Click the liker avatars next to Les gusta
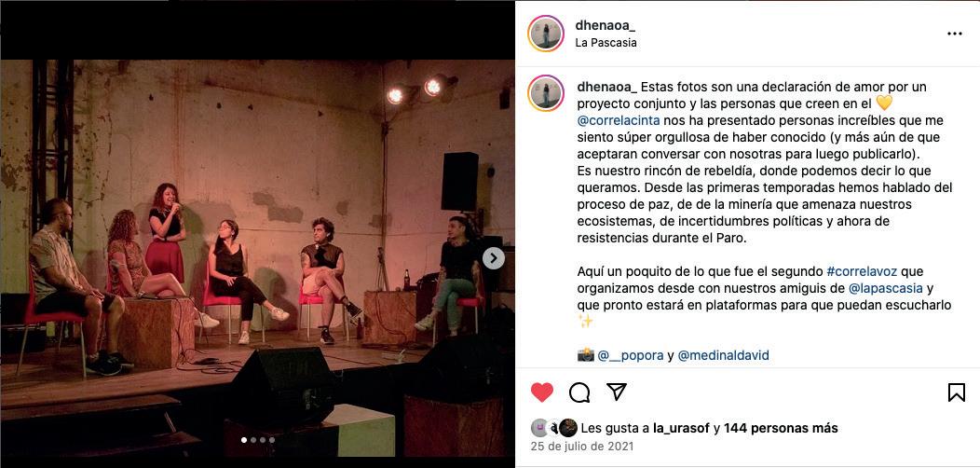 (x=553, y=428)
